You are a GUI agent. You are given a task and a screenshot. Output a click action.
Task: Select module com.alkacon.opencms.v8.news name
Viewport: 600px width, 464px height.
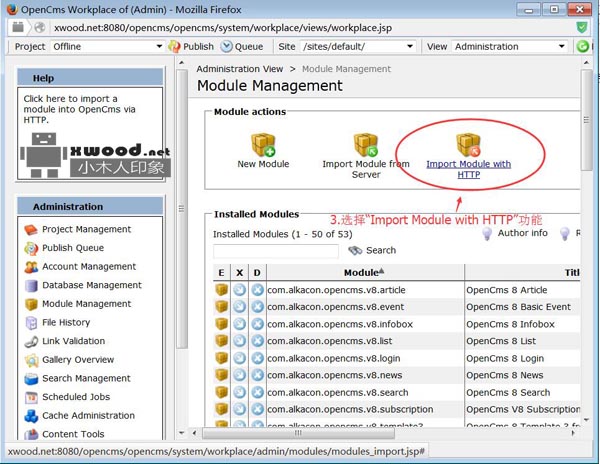click(335, 375)
